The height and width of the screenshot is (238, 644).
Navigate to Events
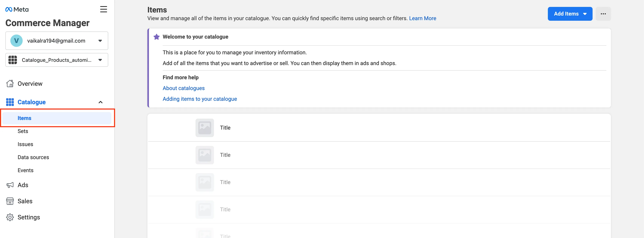click(26, 170)
